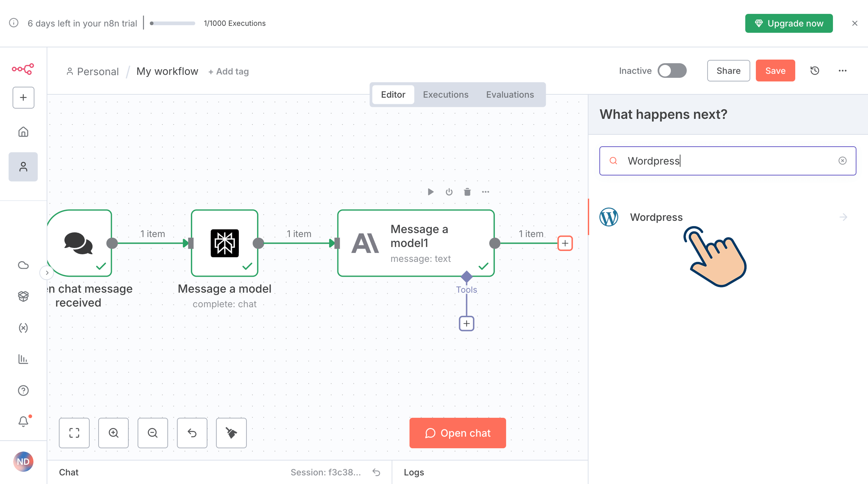Open the Wordpress node result arrow

(843, 217)
